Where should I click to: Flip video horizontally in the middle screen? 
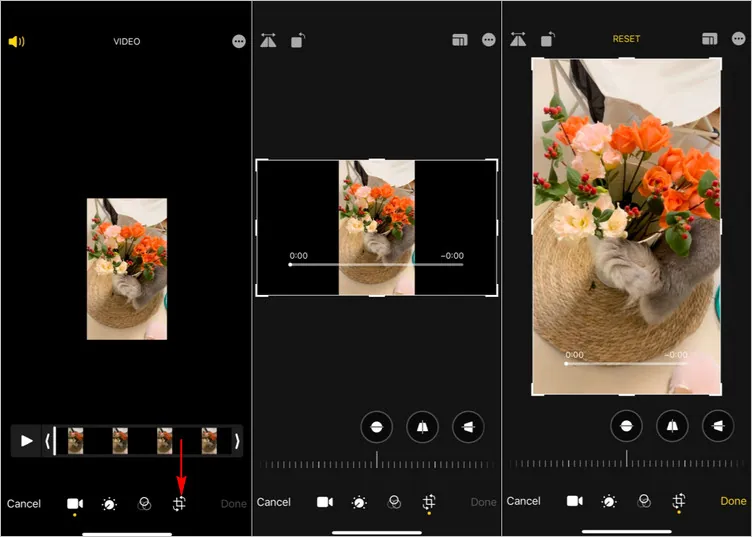point(269,40)
